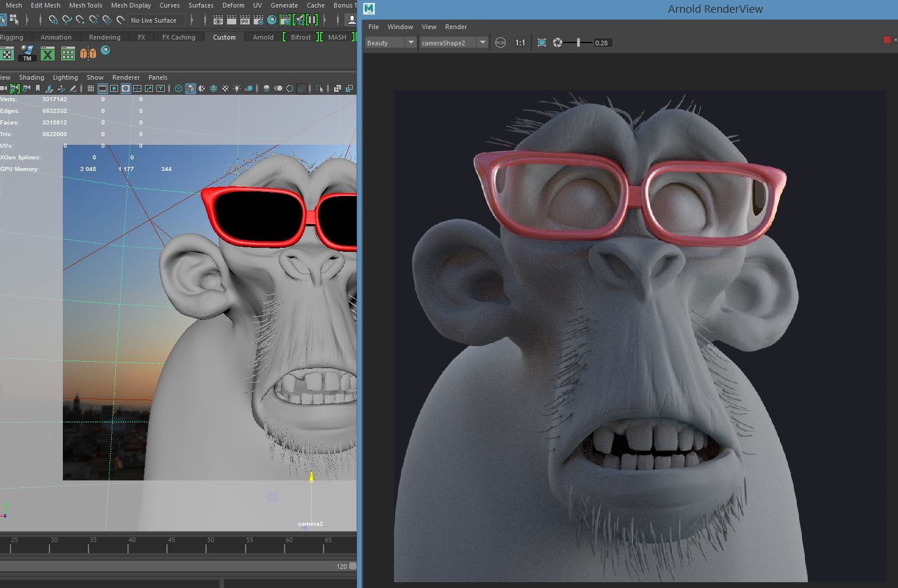Click the green X shelf icon

point(48,54)
